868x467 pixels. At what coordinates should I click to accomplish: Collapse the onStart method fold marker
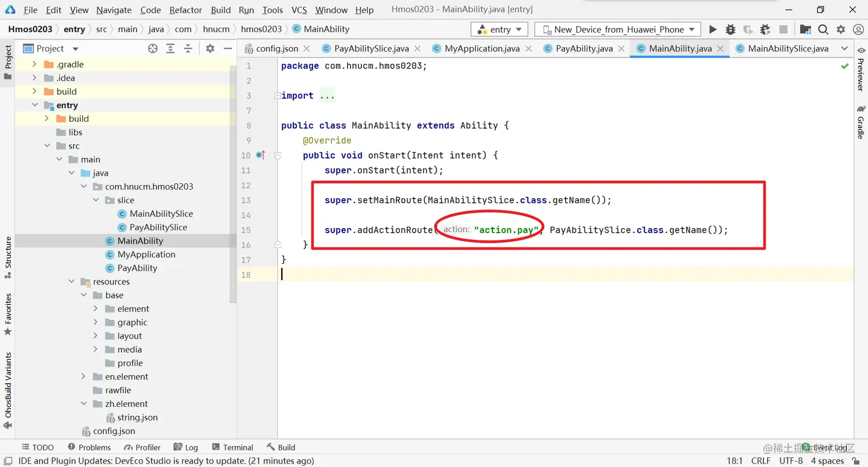(277, 155)
